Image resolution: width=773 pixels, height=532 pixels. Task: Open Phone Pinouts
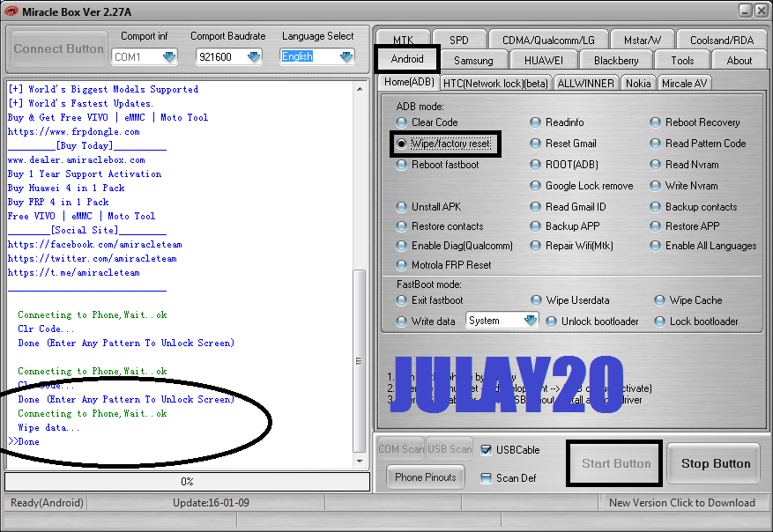coord(426,477)
